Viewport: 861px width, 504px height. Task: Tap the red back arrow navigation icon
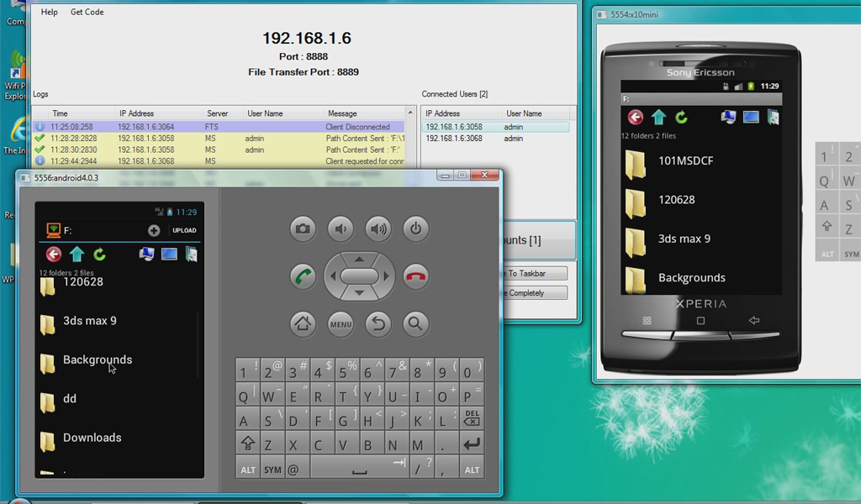[x=53, y=254]
